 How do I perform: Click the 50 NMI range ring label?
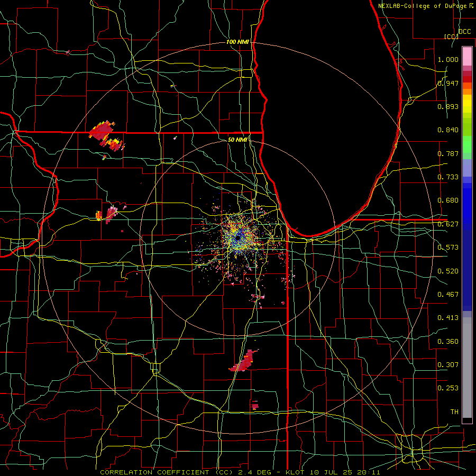pos(237,140)
